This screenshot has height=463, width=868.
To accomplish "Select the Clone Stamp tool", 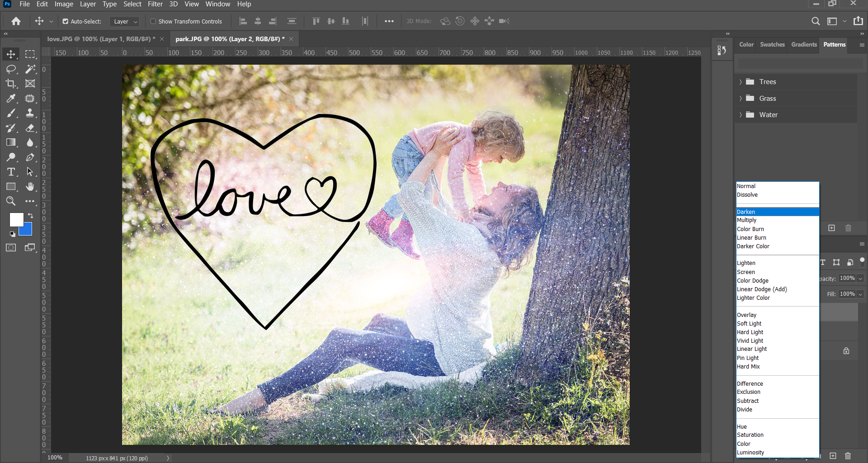I will (30, 113).
